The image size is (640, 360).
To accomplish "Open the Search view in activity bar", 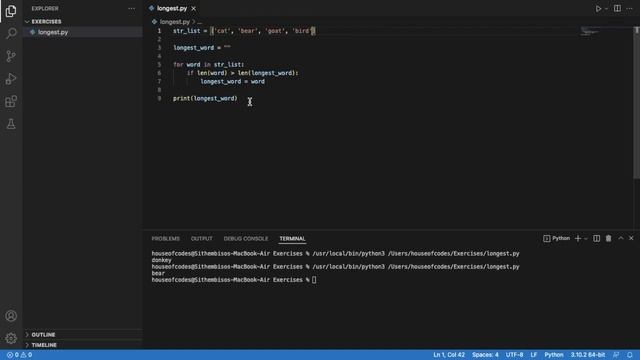I will click(x=11, y=33).
